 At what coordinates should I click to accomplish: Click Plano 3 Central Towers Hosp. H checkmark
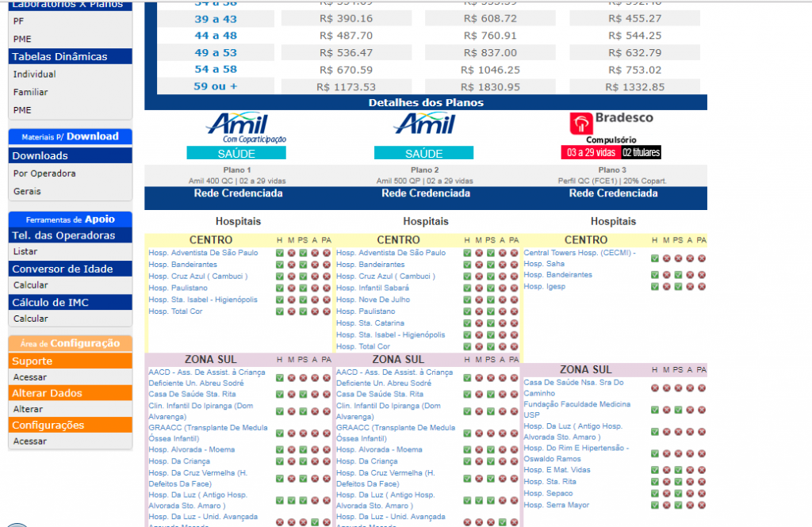pos(654,258)
